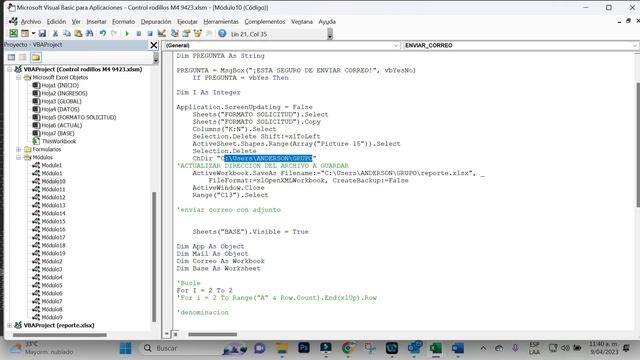This screenshot has width=640, height=360.
Task: Open Photoshop from the taskbar
Action: [304, 348]
